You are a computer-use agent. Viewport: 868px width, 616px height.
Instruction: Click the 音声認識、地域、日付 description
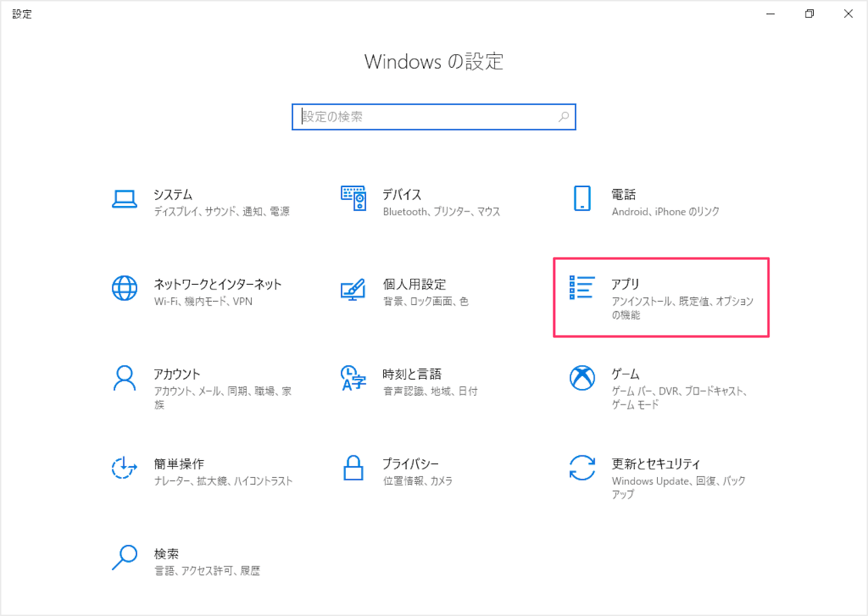click(x=430, y=391)
